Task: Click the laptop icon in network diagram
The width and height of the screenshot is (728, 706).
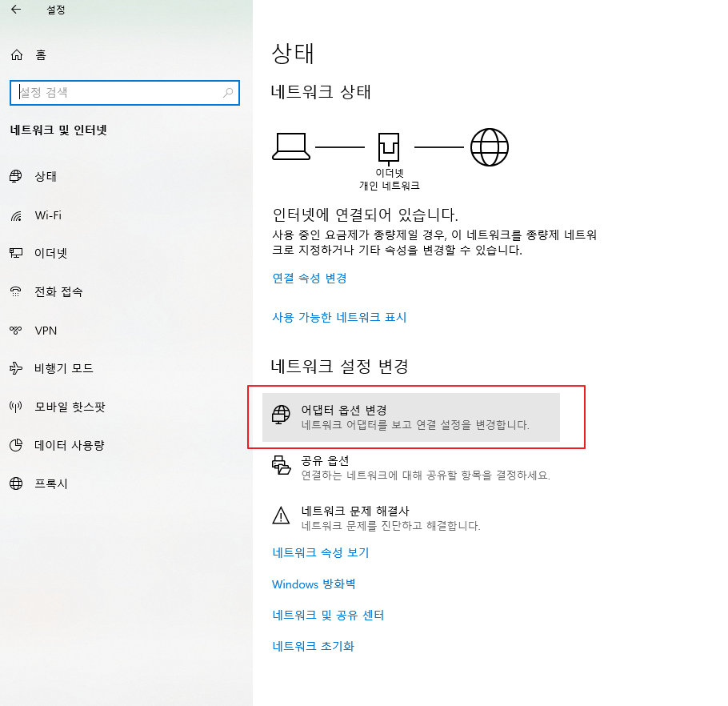Action: pyautogui.click(x=291, y=146)
